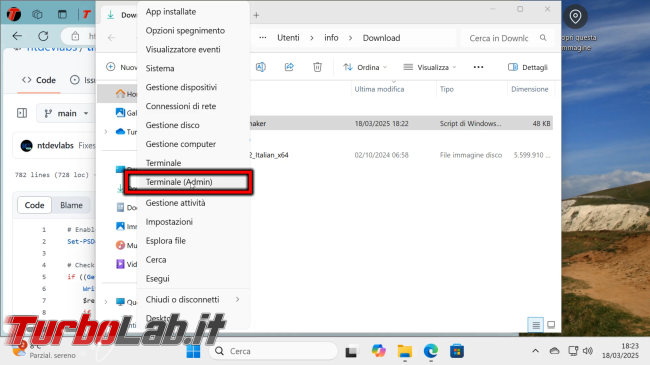Choose Cerca in the context menu
Viewport: 650px width, 365px height.
[x=156, y=260]
